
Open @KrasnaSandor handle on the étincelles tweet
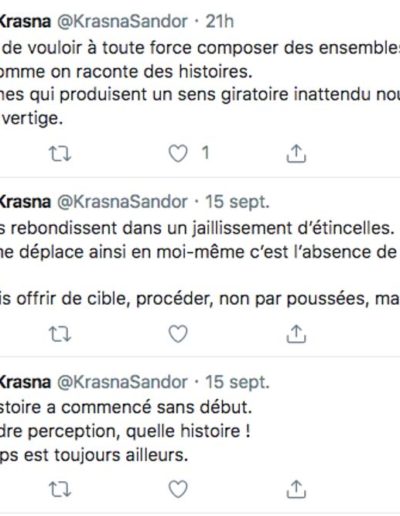click(122, 202)
